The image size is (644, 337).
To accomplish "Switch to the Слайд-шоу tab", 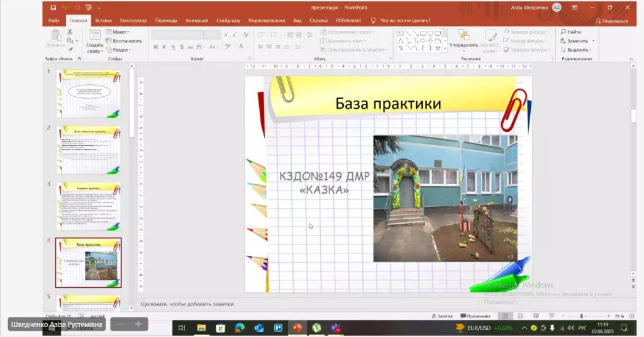I will 228,21.
